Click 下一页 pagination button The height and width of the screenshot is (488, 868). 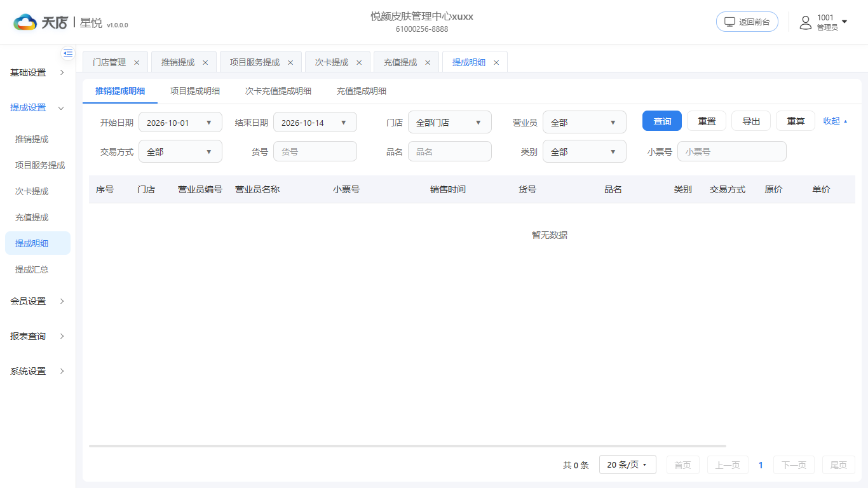pyautogui.click(x=794, y=465)
